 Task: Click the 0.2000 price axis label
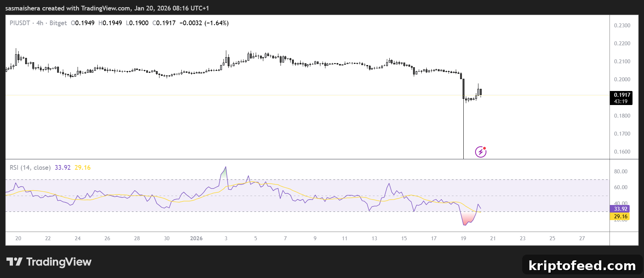click(622, 79)
